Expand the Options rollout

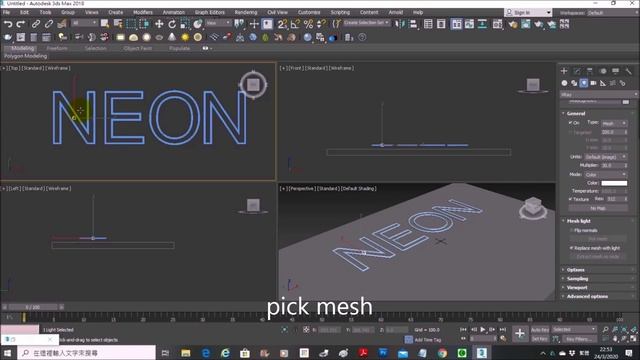click(x=576, y=270)
